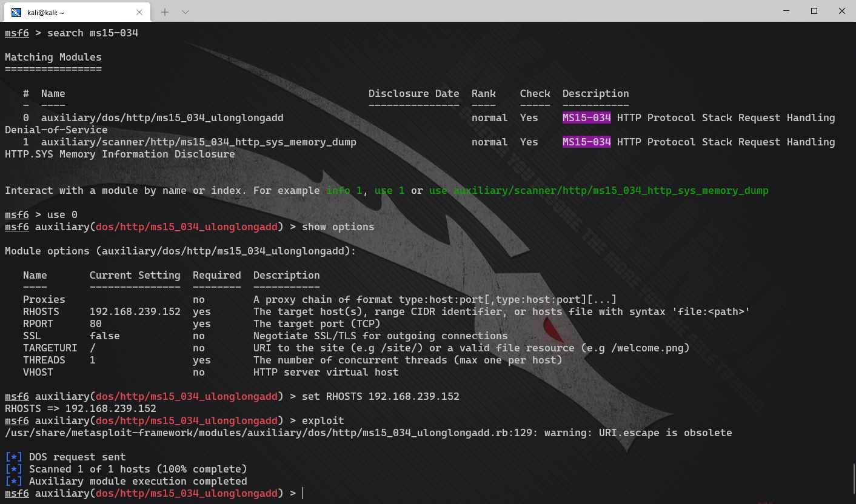Click the 'use 0' command
The image size is (856, 504).
click(x=62, y=214)
